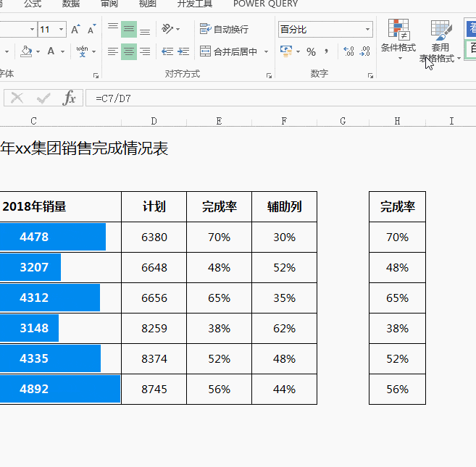Click the fill color bucket icon
476x467 pixels.
26,51
